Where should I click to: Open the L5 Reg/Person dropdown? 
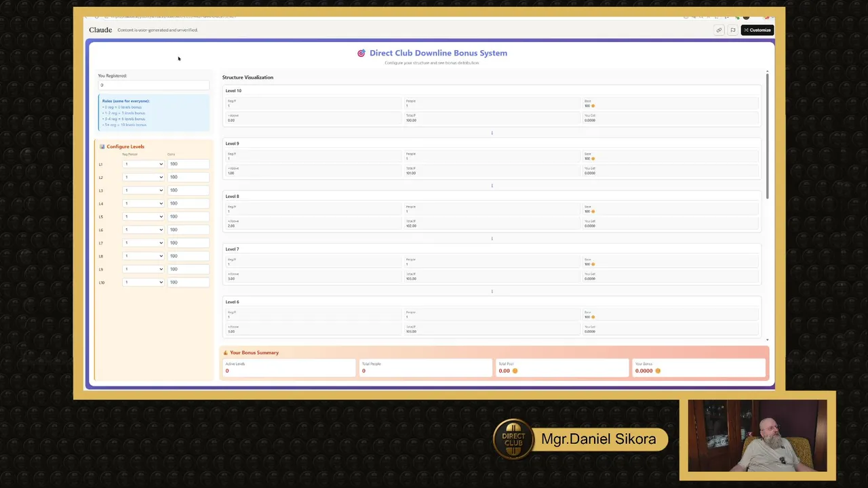coord(143,216)
